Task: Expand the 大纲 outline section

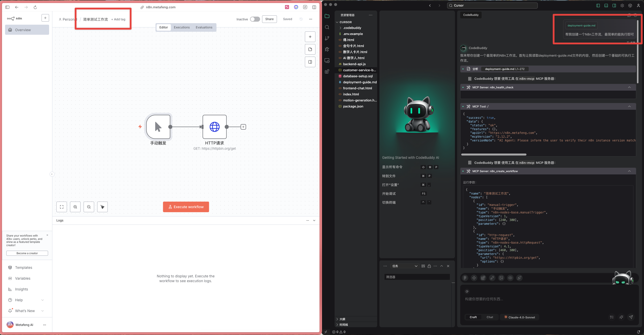Action: coord(337,319)
